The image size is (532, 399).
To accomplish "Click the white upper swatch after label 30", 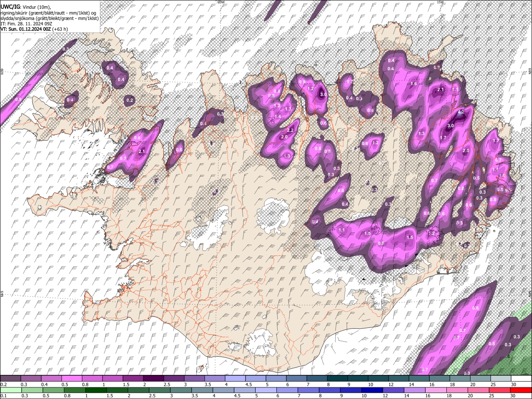I will [521, 379].
